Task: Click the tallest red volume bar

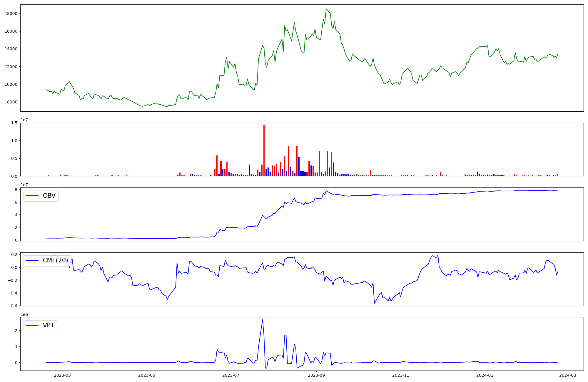Action: point(264,150)
